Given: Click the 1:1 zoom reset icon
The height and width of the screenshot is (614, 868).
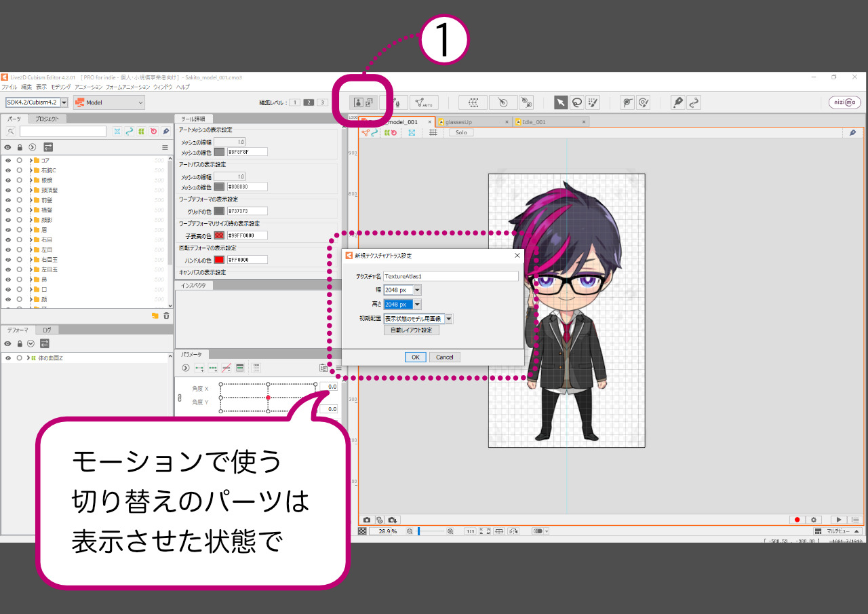Looking at the screenshot, I should (470, 531).
